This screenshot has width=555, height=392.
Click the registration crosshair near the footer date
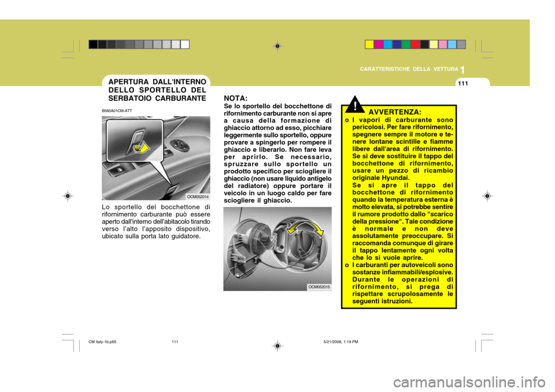click(277, 346)
